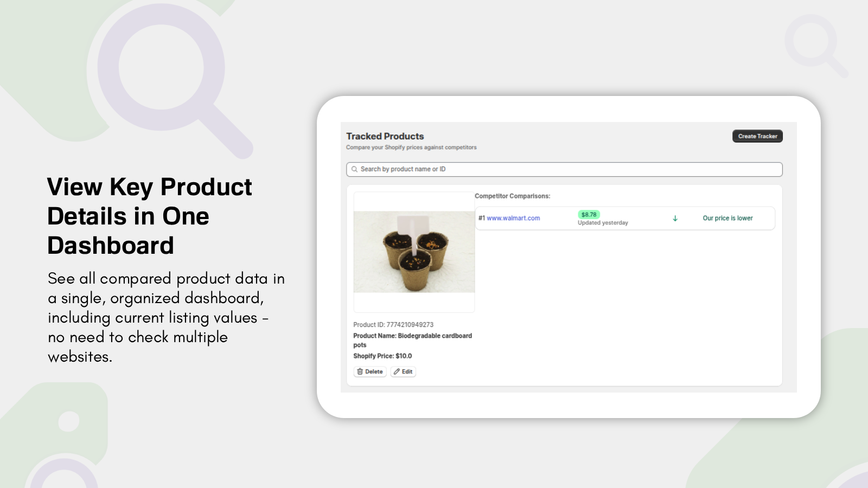Click the Search by product name or ID field
868x488 pixels.
pyautogui.click(x=563, y=169)
